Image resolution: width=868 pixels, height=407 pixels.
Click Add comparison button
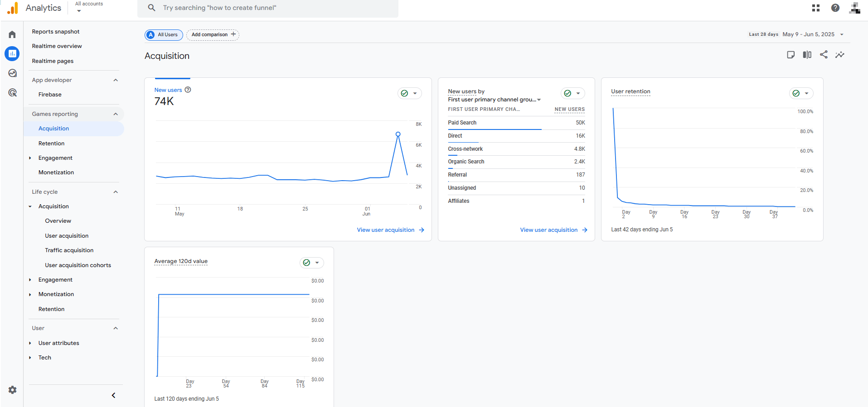pyautogui.click(x=213, y=35)
